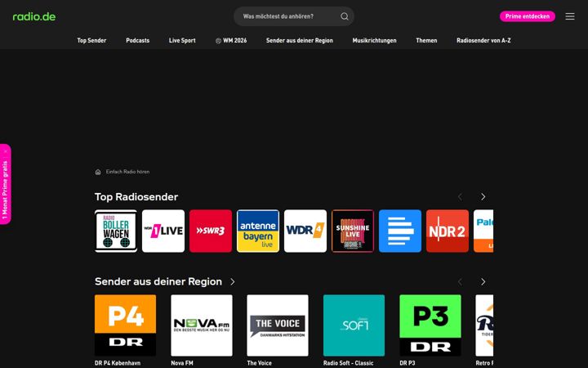
Task: Click the Sender aus deiner Region heading
Action: click(x=158, y=281)
